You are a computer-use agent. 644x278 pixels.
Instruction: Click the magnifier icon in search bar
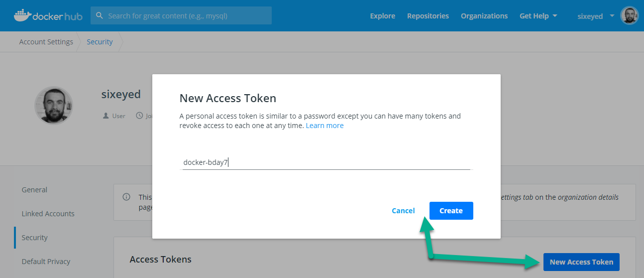point(100,16)
